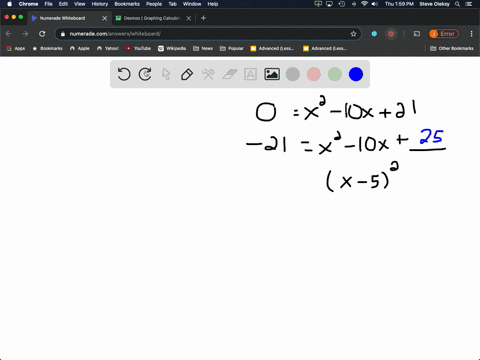Go back with the browser back arrow
This screenshot has width=480, height=360.
click(9, 34)
